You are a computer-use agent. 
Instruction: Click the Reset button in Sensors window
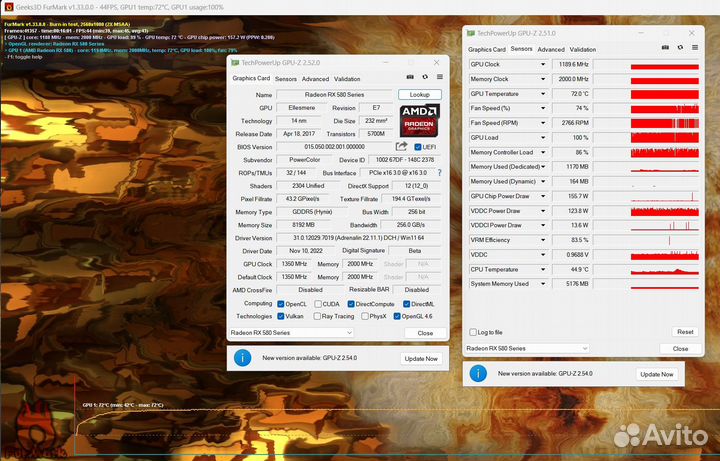pyautogui.click(x=685, y=332)
